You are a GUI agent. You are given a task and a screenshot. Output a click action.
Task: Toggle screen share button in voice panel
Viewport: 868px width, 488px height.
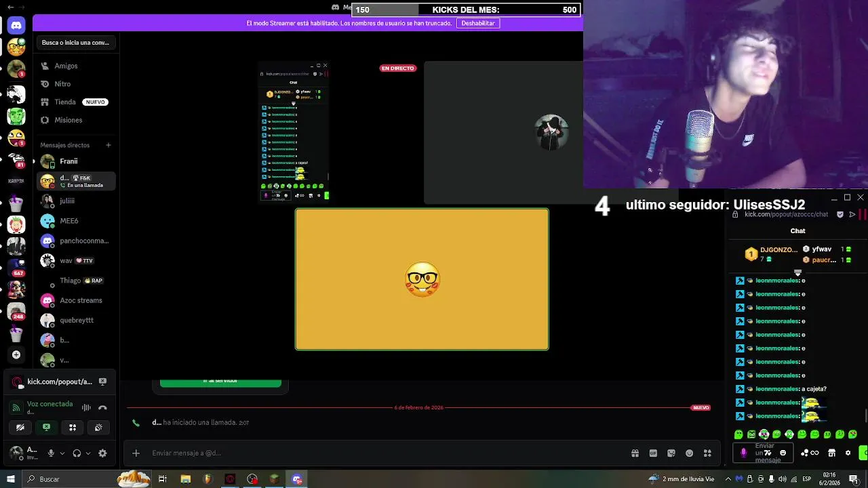[x=46, y=428]
